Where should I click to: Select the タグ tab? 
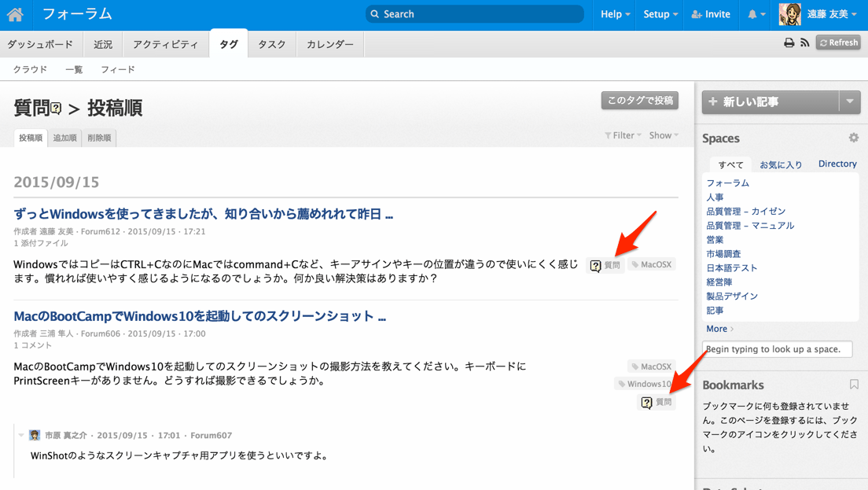[229, 44]
